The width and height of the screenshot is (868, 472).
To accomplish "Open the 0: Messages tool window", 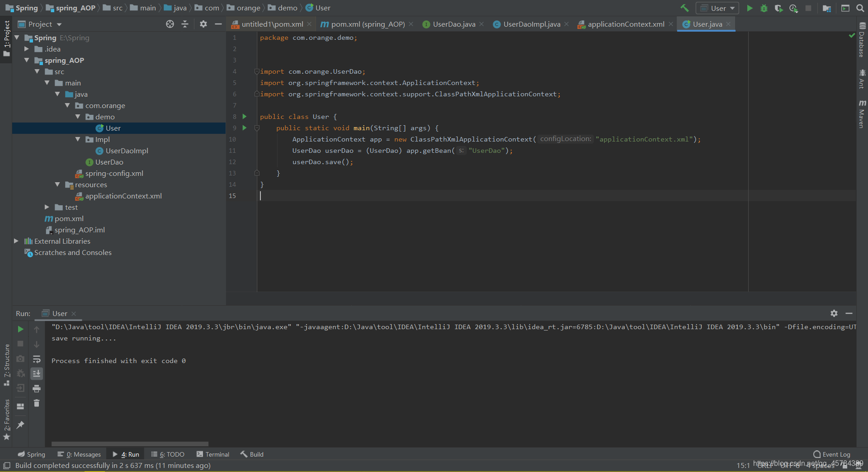I will pos(79,454).
